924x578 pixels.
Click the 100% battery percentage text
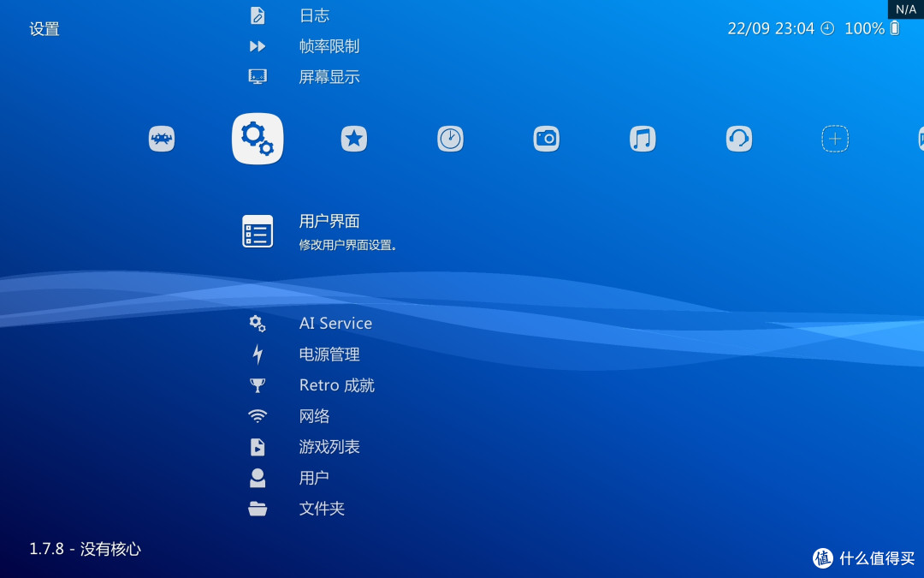pos(864,28)
